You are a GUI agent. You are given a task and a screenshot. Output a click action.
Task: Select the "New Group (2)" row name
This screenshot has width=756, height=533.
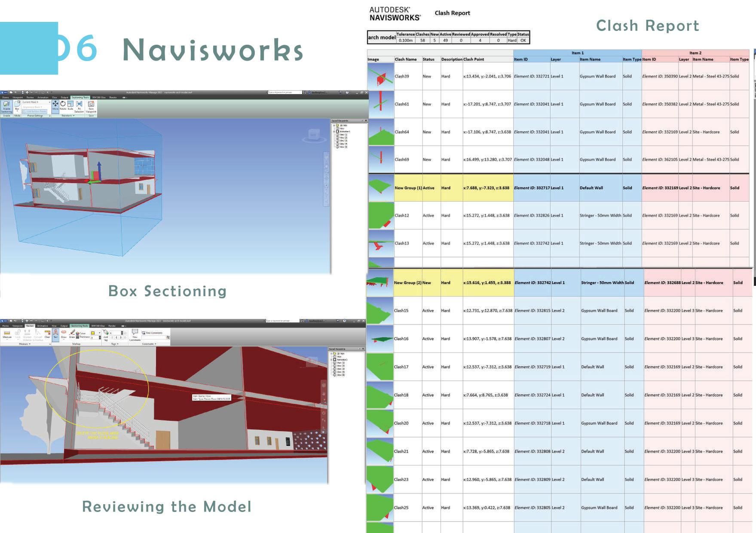(x=407, y=283)
